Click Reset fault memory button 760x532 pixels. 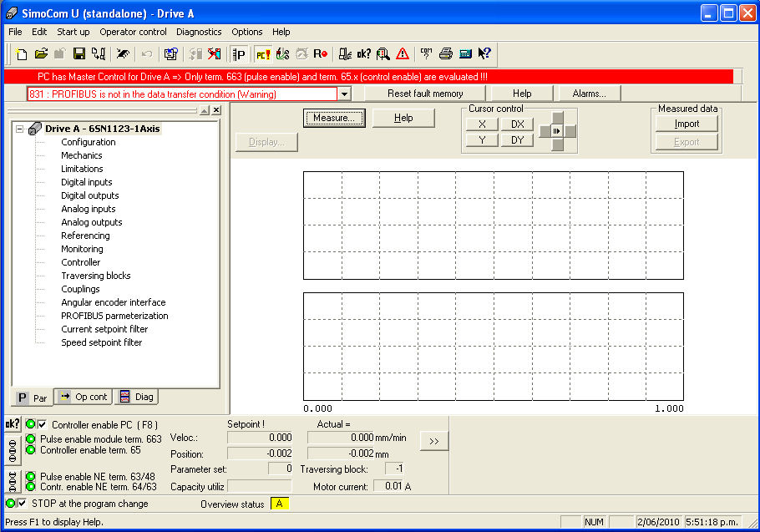pyautogui.click(x=425, y=94)
